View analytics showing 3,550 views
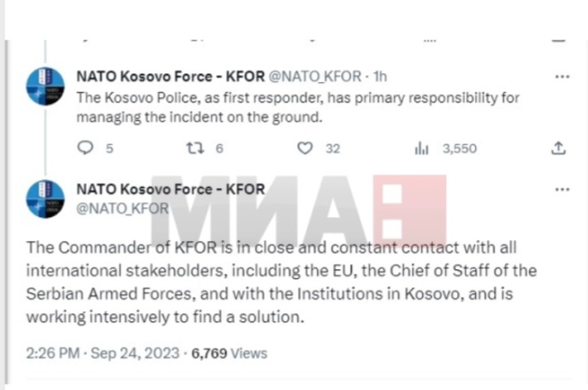The width and height of the screenshot is (588, 390). pos(446,148)
